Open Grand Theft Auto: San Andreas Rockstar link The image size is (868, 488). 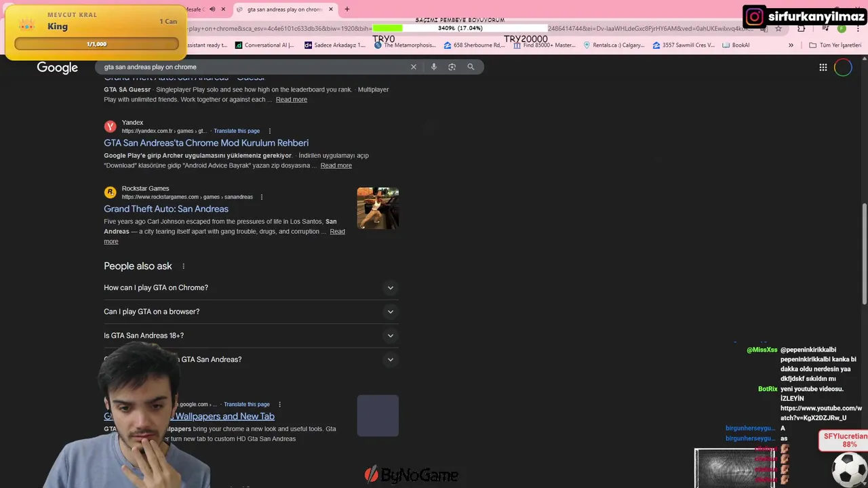[x=166, y=209]
